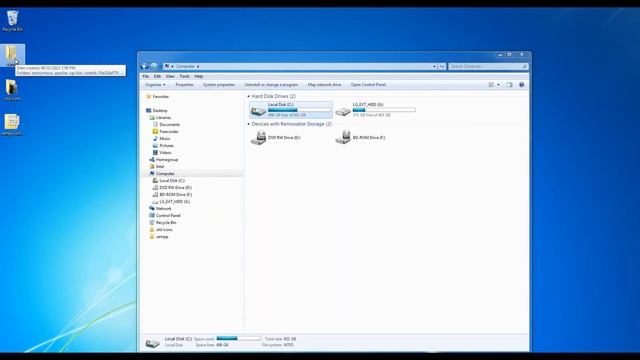Toggle the preview pane icon

point(509,85)
